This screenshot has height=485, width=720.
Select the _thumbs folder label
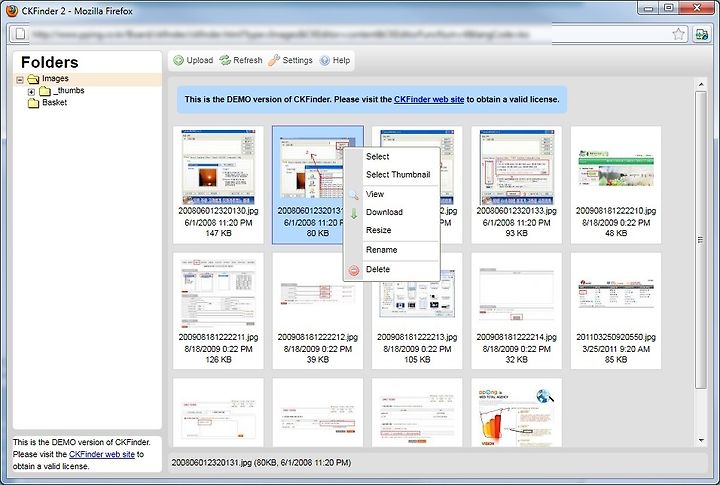[69, 90]
